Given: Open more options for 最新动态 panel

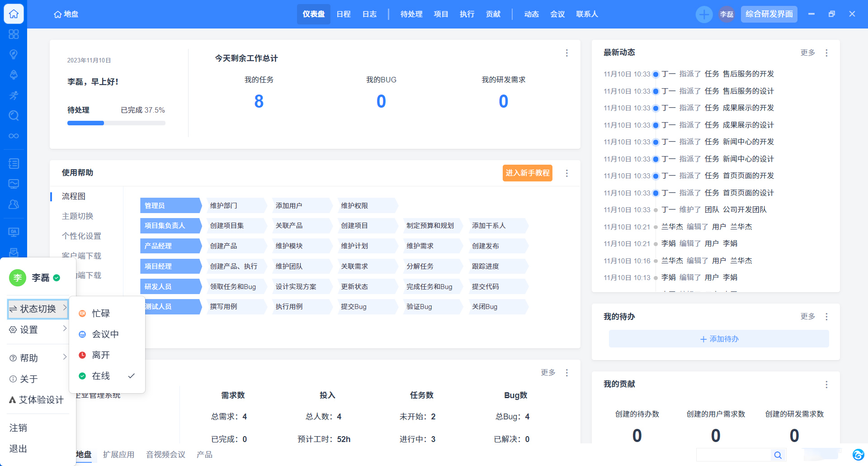Looking at the screenshot, I should click(826, 53).
